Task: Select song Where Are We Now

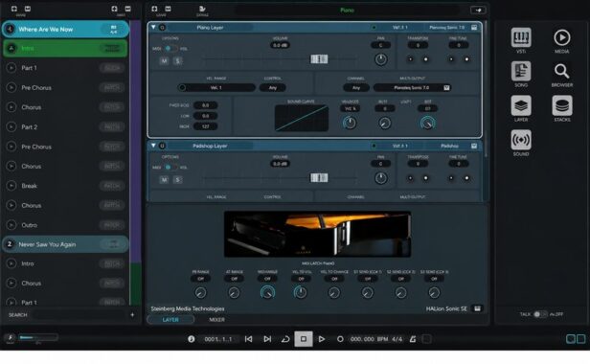Action: [x=65, y=29]
